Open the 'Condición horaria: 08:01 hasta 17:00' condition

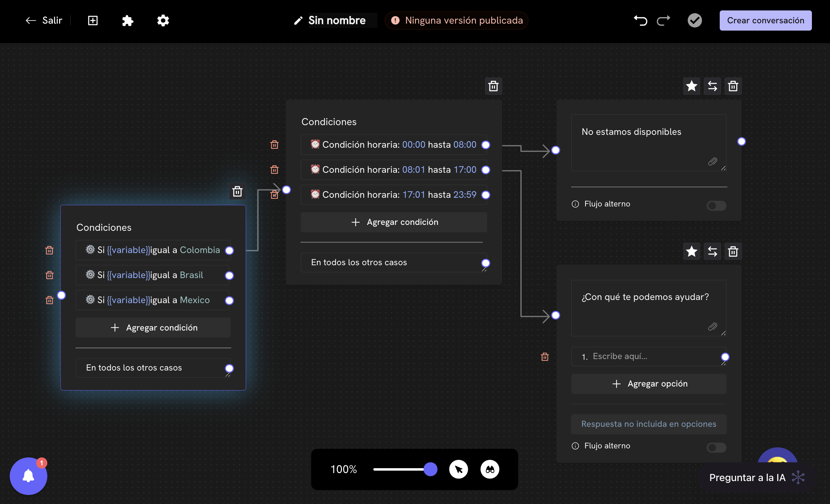[x=393, y=170]
